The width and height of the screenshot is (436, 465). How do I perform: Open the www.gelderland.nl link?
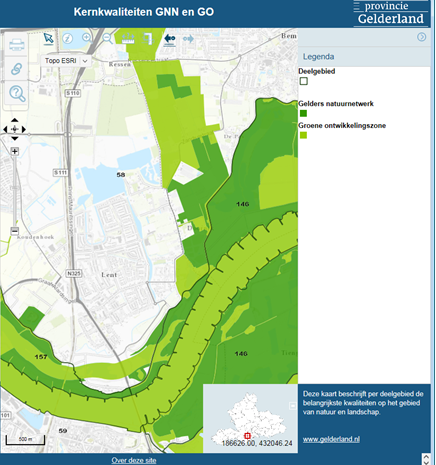331,439
